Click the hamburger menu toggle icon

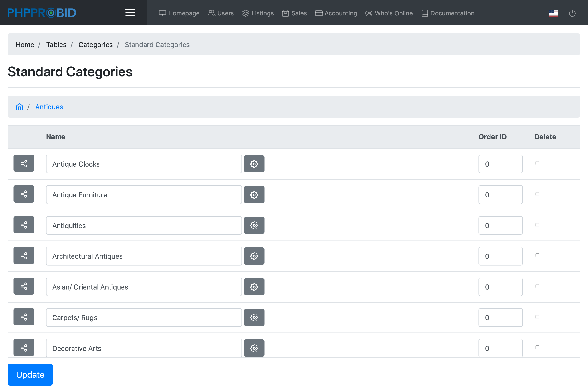pos(130,12)
